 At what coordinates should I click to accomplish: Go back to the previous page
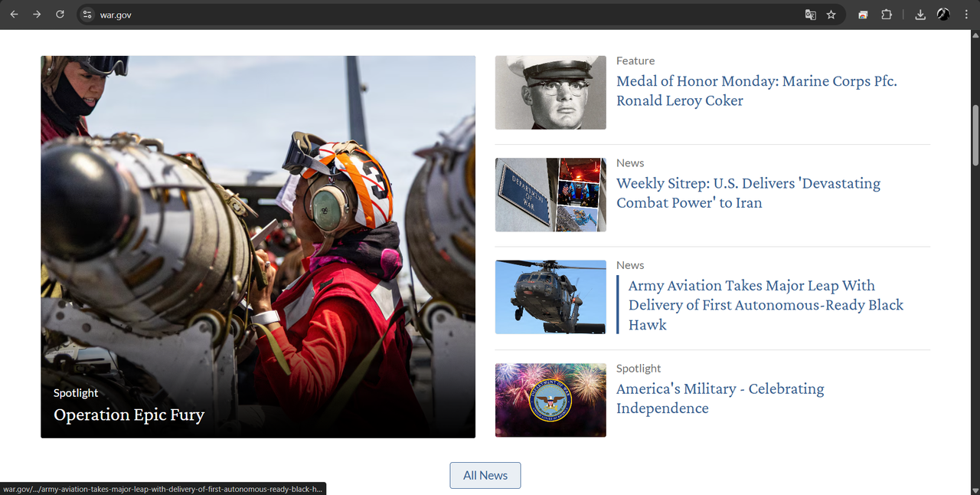[x=14, y=15]
